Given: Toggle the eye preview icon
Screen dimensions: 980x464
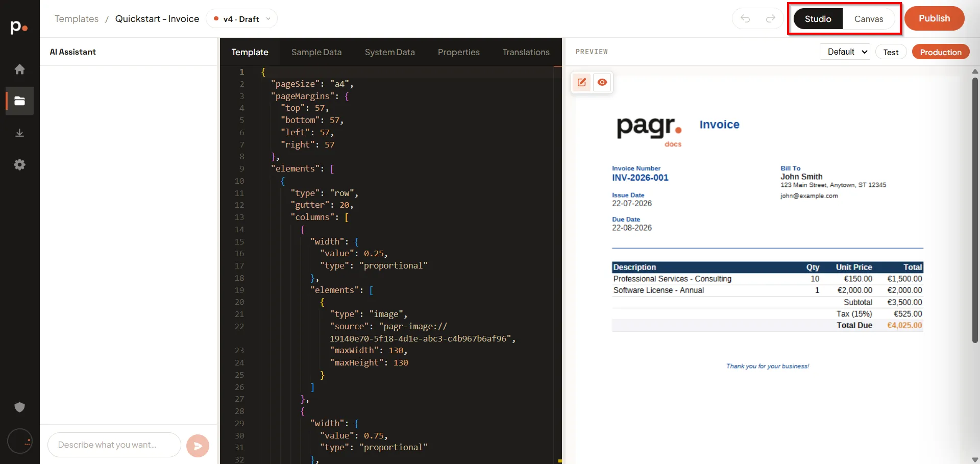Looking at the screenshot, I should coord(602,82).
